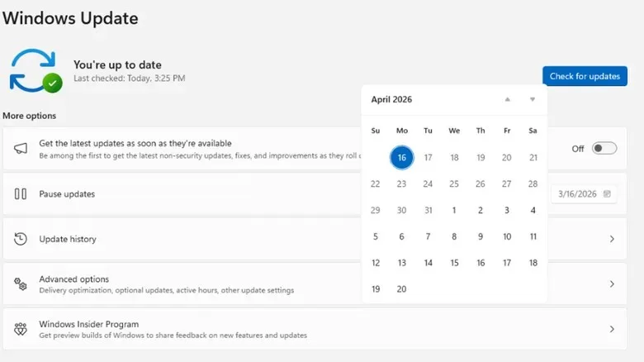Viewport: 644px width, 362px height.
Task: Select date 13 in the calendar
Action: [402, 263]
